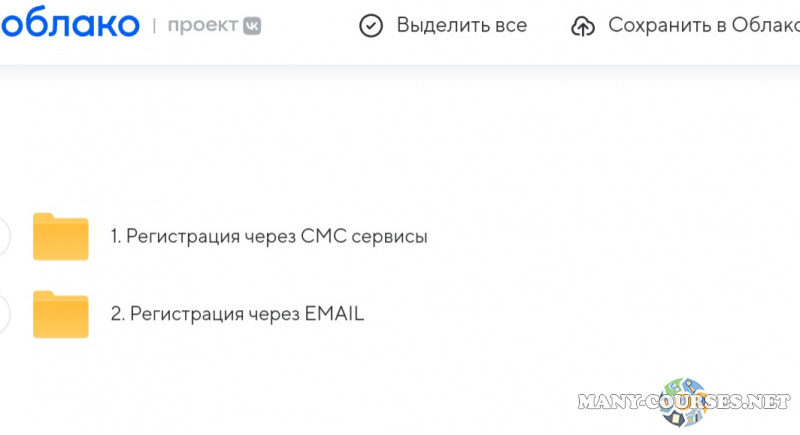The image size is (800, 435).
Task: Open the first yellow folder icon
Action: (61, 237)
